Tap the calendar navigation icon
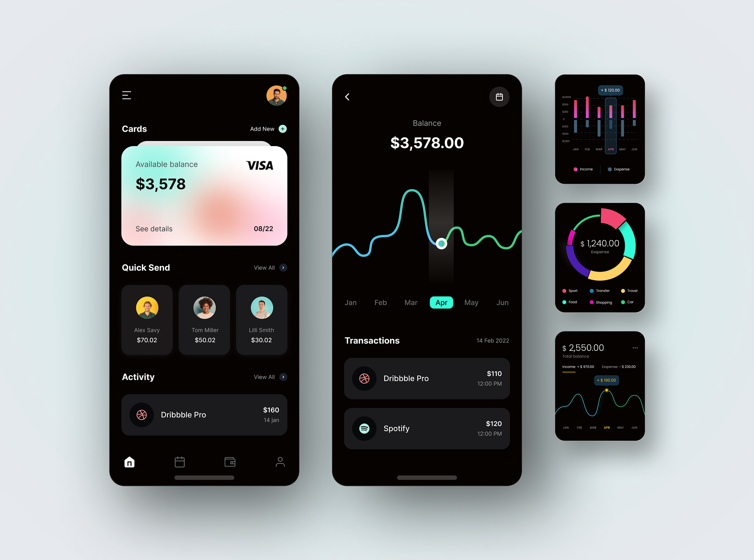 [499, 95]
